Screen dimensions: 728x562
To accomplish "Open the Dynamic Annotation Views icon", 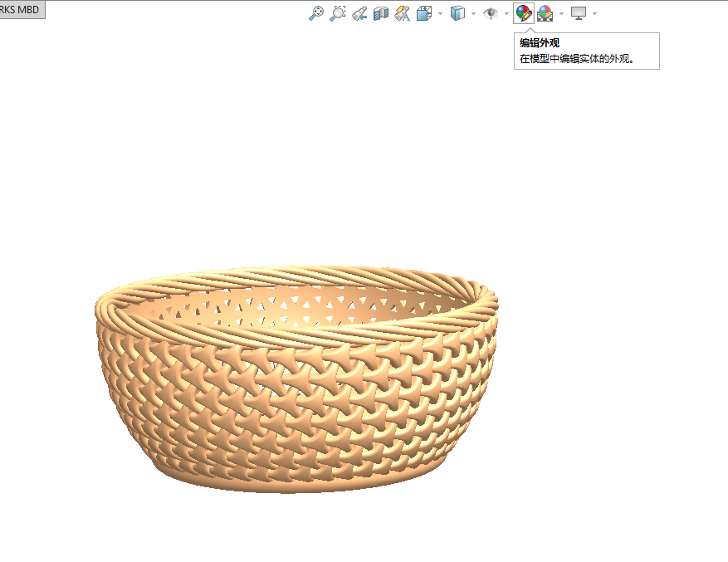I will (402, 13).
